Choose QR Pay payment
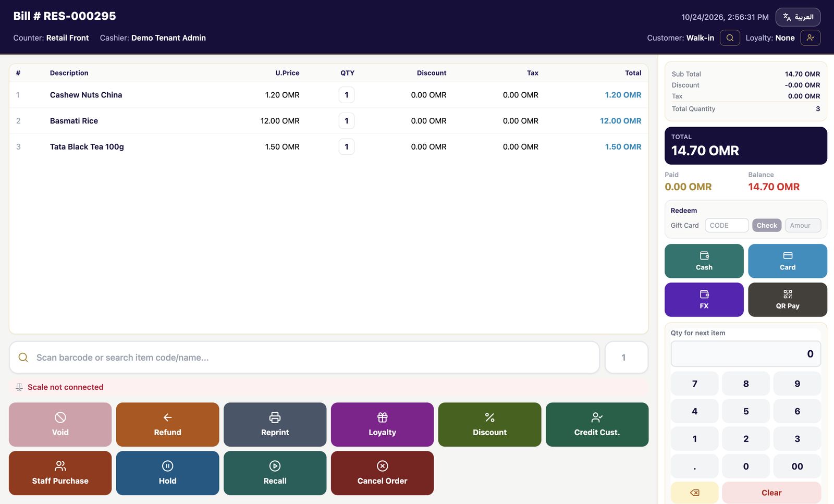This screenshot has width=834, height=504. [x=788, y=300]
